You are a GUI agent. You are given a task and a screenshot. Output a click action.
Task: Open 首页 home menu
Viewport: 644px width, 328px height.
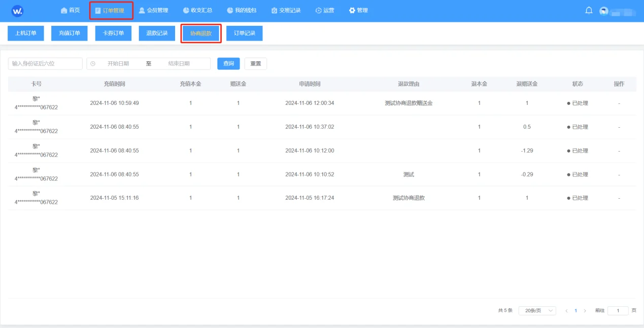point(70,11)
